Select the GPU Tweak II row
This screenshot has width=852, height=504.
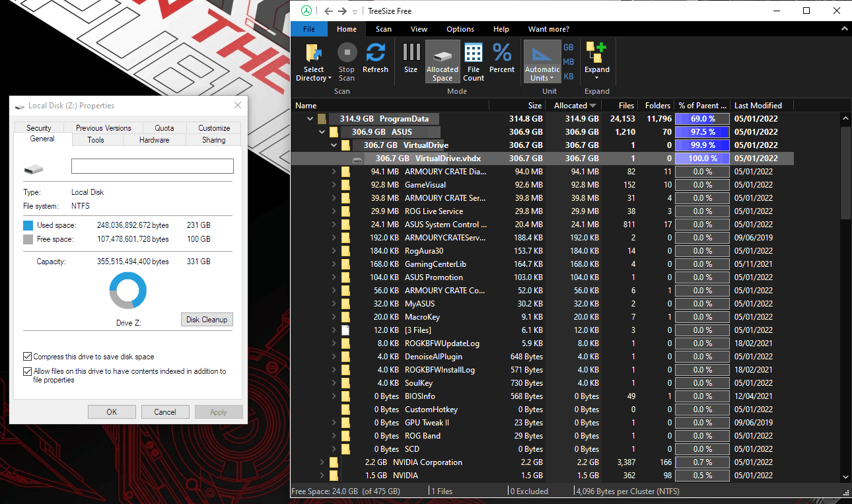click(x=542, y=423)
